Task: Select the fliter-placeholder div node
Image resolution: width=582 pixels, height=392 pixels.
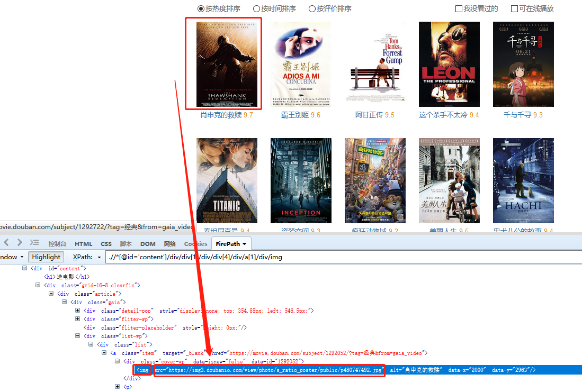Action: point(165,327)
